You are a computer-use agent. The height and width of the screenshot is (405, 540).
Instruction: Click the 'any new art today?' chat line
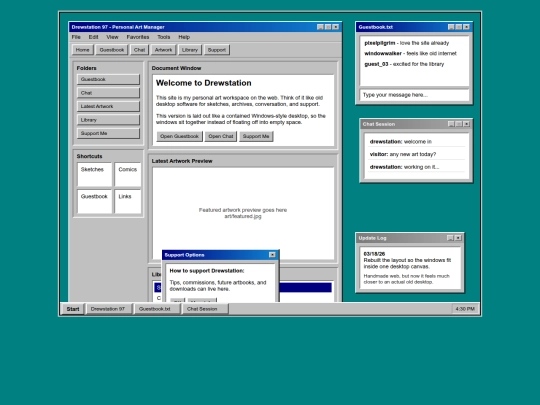[417, 154]
